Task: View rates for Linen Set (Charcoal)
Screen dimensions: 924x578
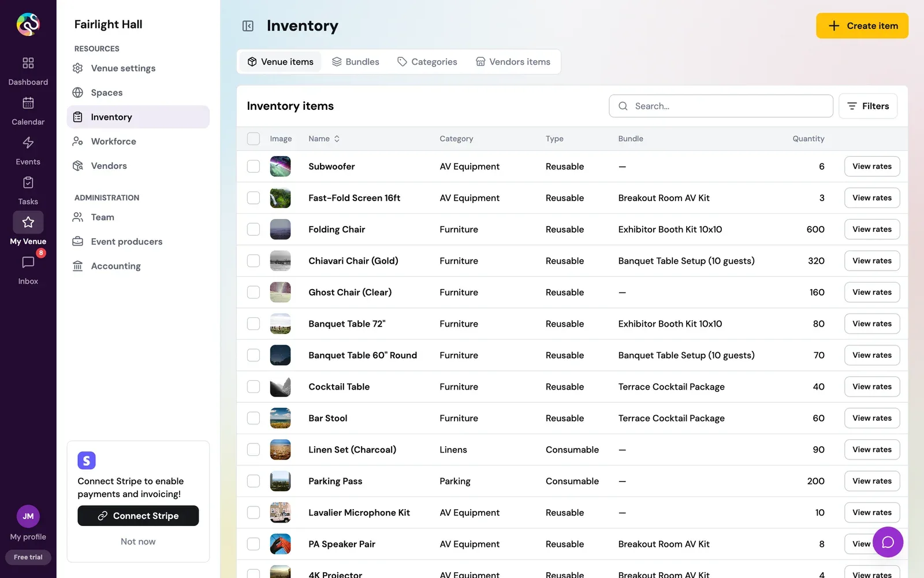Action: pyautogui.click(x=872, y=450)
